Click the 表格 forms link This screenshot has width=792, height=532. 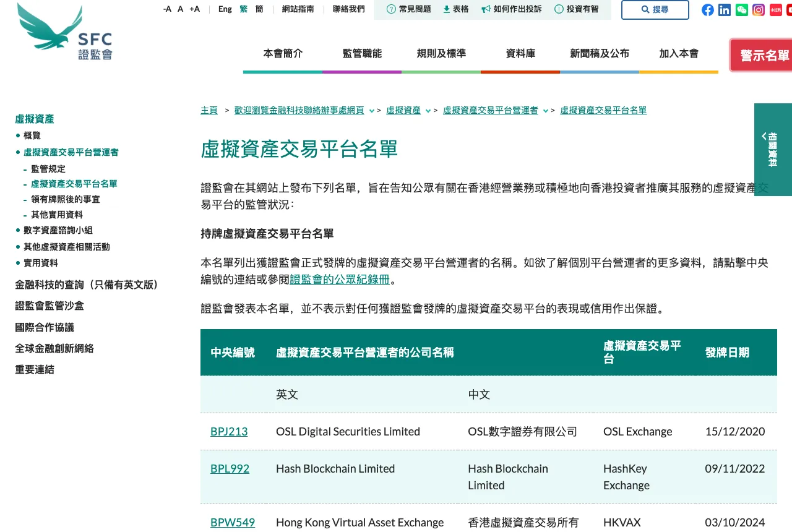coord(456,9)
